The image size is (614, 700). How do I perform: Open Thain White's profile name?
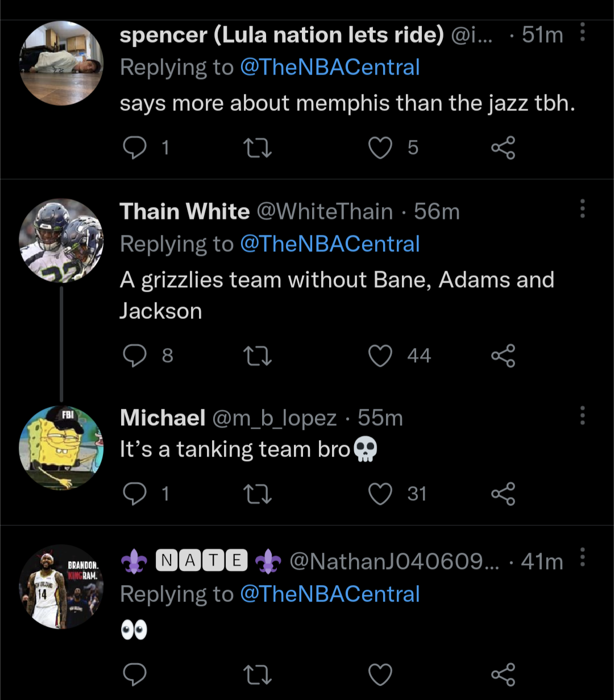click(184, 212)
